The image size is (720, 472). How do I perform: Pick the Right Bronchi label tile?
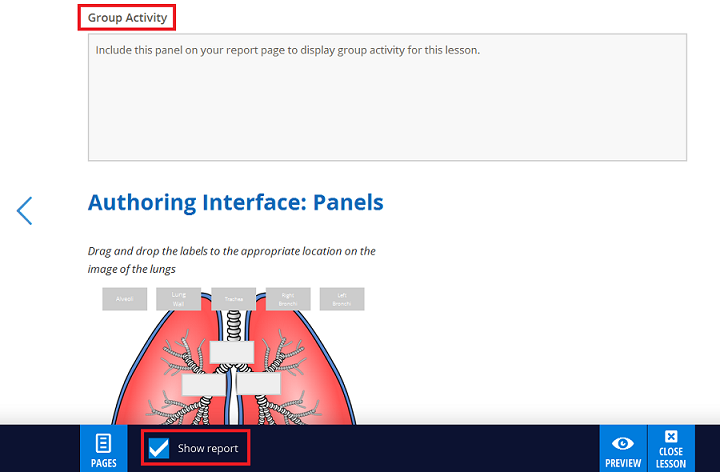288,299
